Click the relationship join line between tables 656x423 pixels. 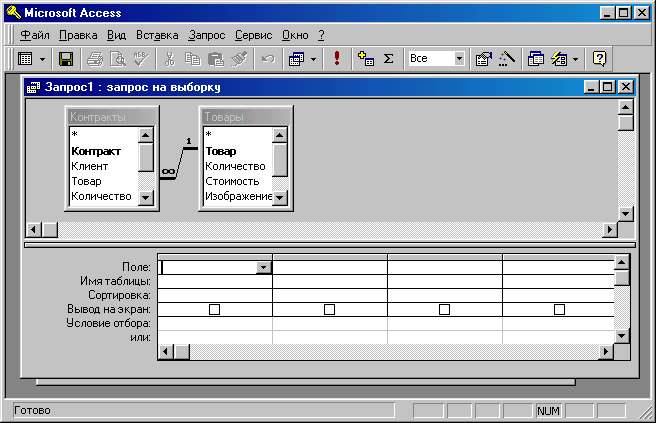coord(179,163)
